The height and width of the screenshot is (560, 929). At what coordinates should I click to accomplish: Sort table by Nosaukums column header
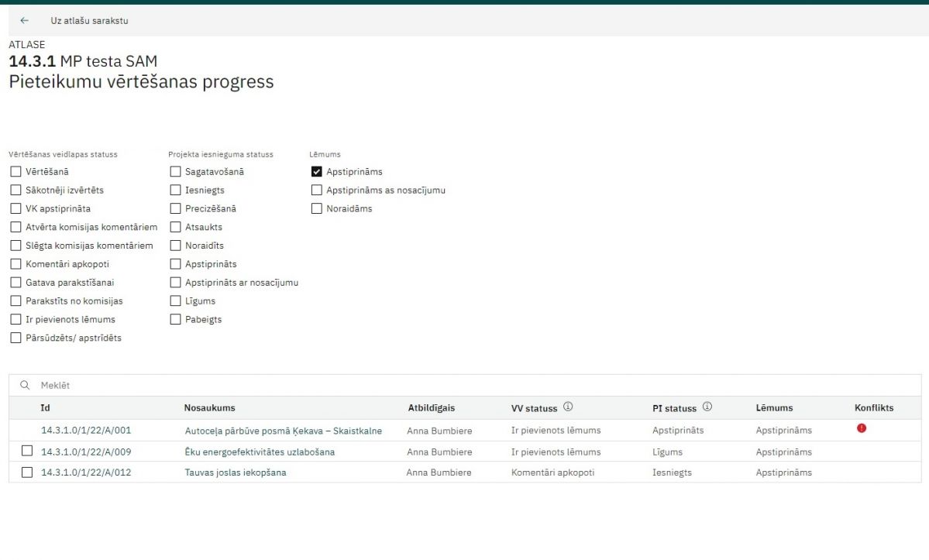tap(209, 408)
